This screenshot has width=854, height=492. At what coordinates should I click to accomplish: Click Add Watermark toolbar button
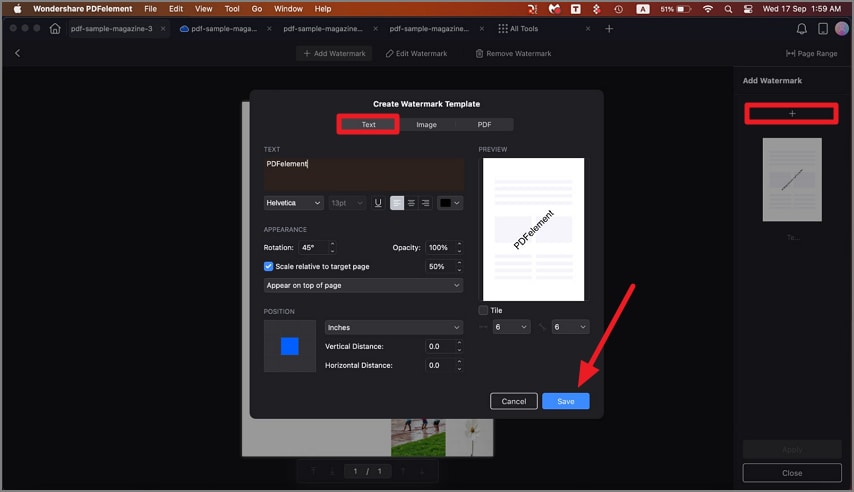click(334, 53)
